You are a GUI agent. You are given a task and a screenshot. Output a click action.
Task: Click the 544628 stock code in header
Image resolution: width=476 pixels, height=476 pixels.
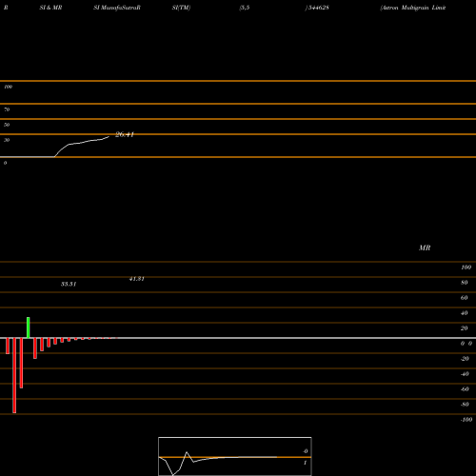point(318,8)
